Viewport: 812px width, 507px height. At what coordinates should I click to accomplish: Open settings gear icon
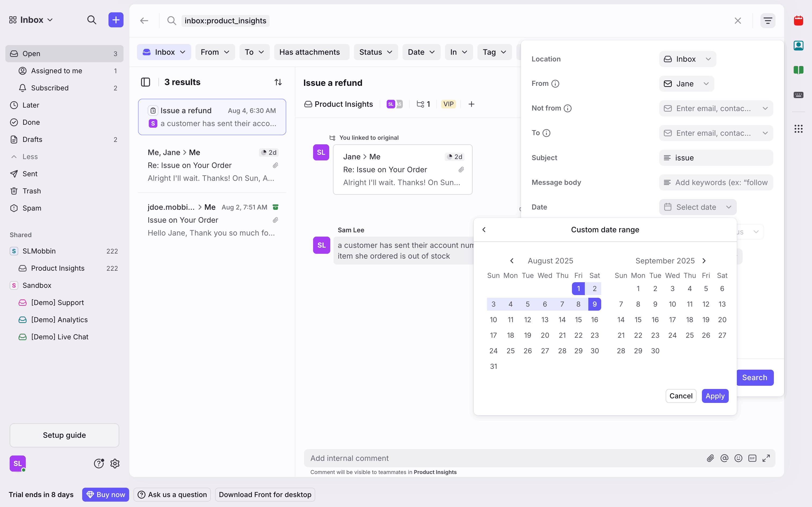[x=115, y=464]
